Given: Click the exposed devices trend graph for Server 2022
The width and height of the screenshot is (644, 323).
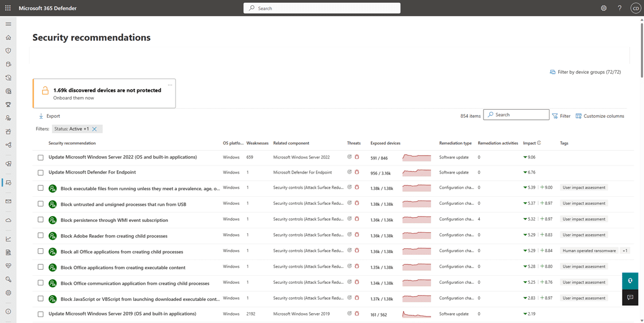Looking at the screenshot, I should (417, 157).
